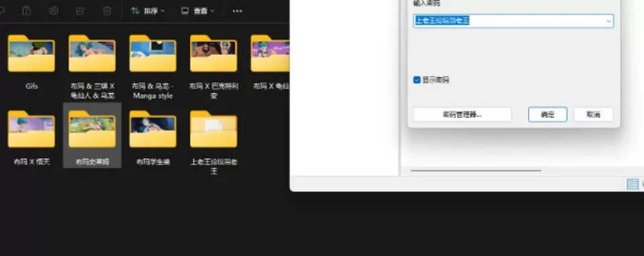Open the password field dropdown arrow
Viewport: 644px width, 256px height.
pos(608,21)
